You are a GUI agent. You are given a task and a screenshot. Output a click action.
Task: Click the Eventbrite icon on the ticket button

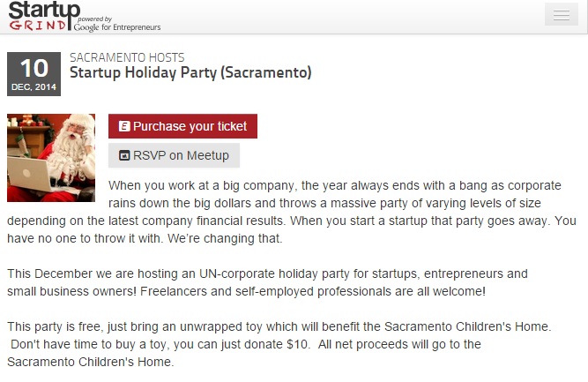pos(124,126)
